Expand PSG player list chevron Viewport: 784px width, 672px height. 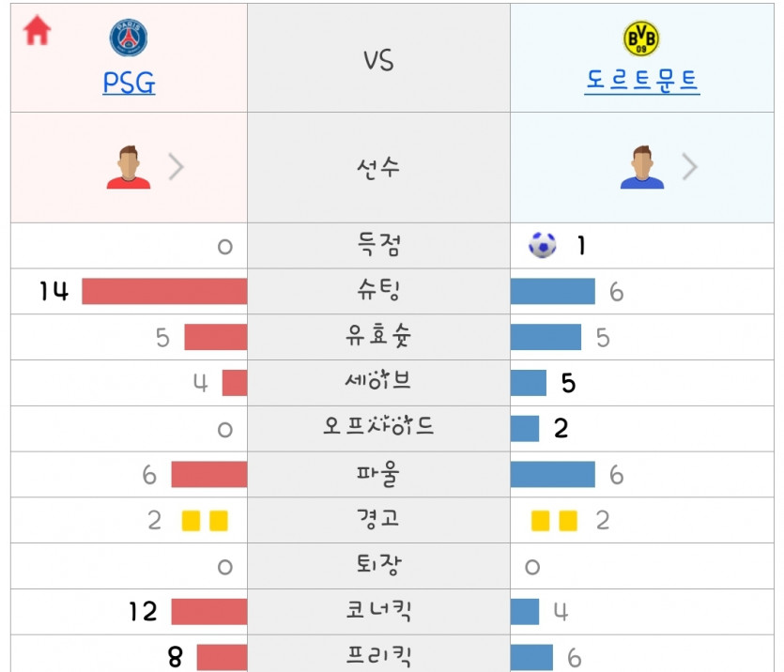(176, 167)
